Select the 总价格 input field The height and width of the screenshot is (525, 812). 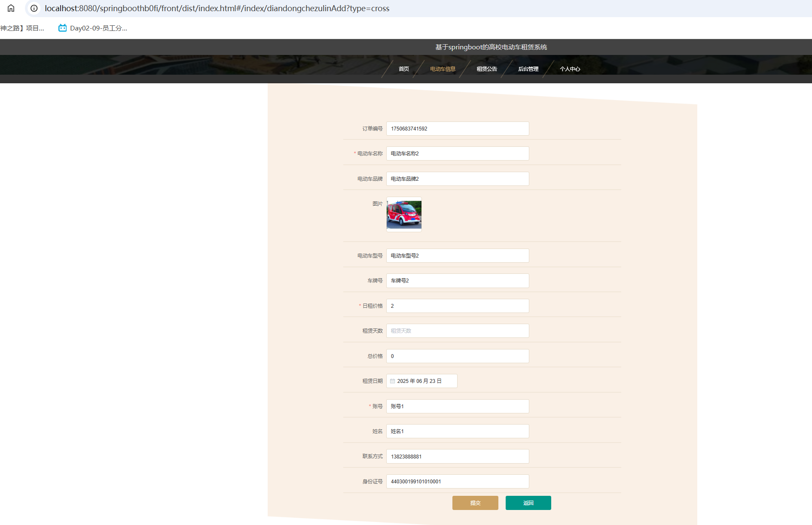click(458, 356)
